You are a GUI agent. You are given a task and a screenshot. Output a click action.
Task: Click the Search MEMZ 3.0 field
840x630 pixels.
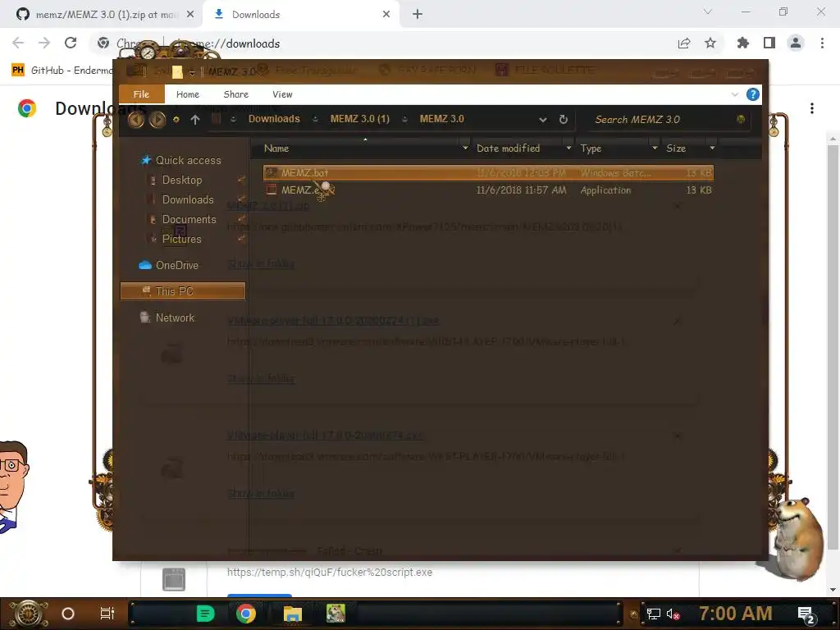(x=663, y=120)
